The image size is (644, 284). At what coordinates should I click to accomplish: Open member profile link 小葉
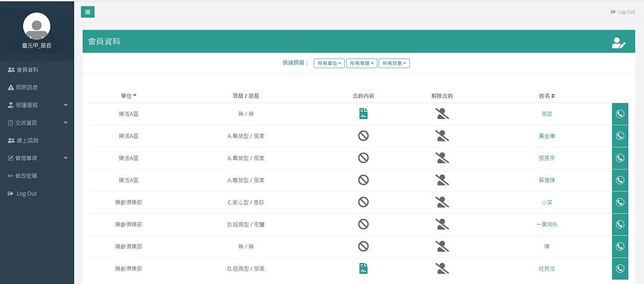tap(547, 202)
